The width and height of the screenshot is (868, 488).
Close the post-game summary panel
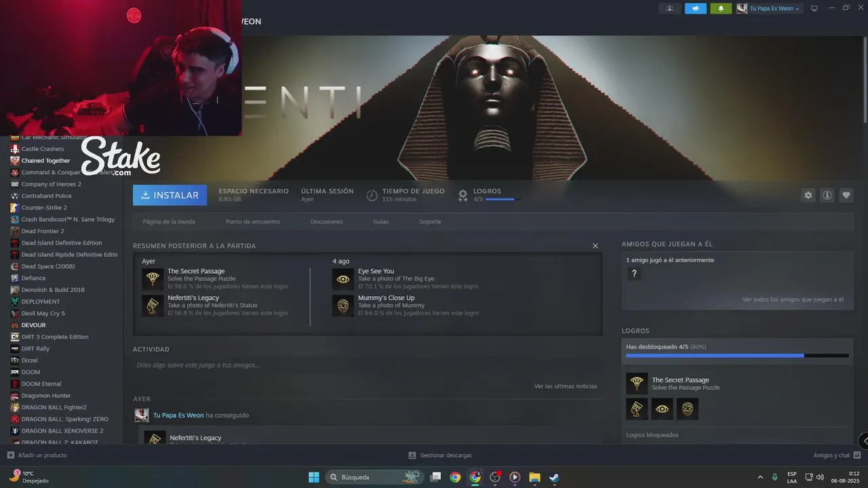(x=595, y=246)
